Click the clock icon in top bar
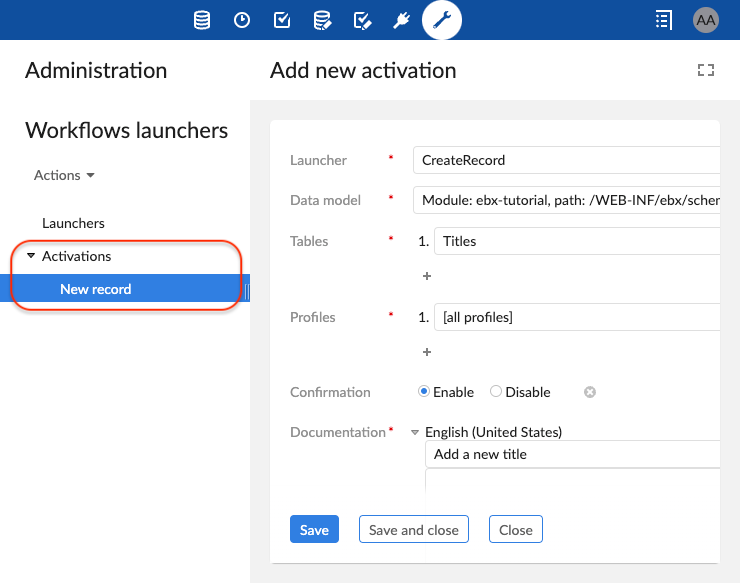 [242, 20]
